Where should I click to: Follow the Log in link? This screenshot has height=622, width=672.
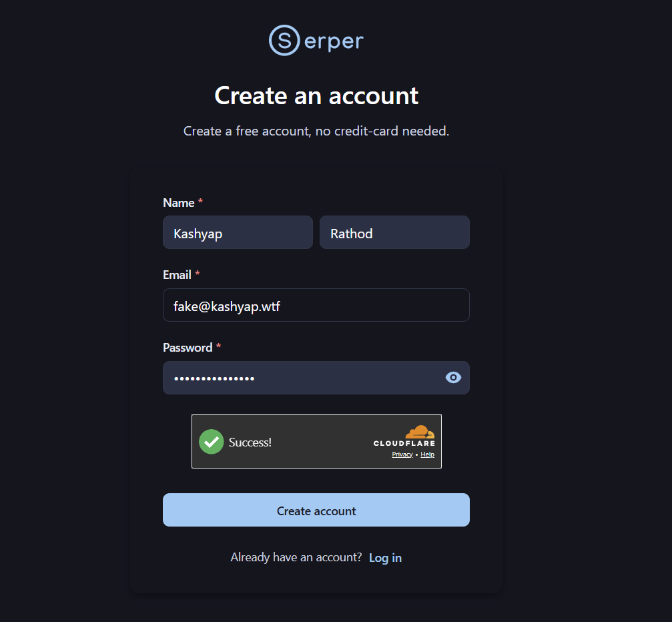tap(385, 558)
